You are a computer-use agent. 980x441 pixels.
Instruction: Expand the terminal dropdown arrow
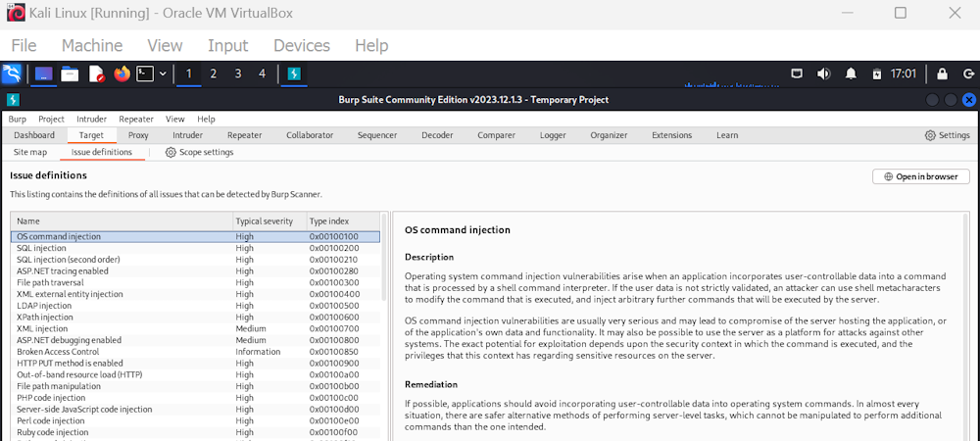(x=163, y=73)
